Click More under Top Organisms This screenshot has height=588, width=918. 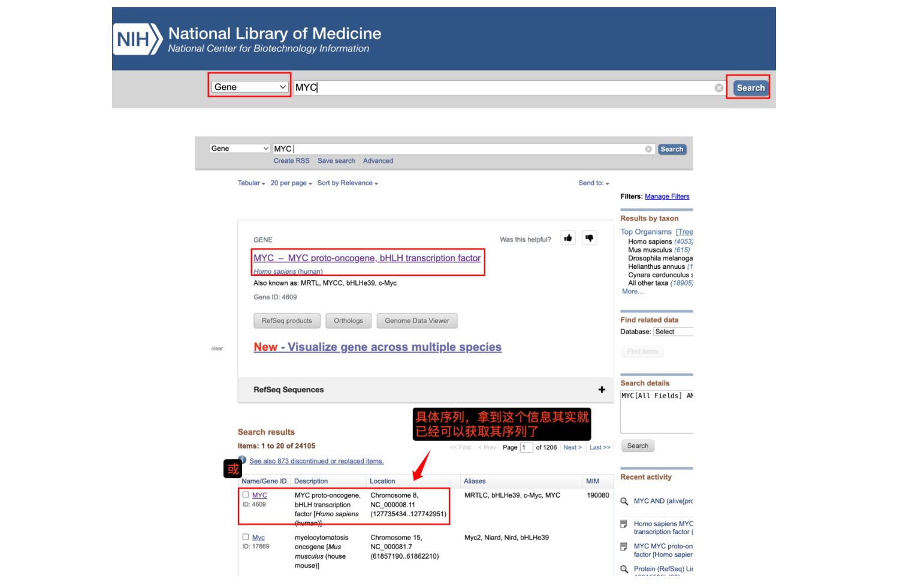click(x=632, y=292)
